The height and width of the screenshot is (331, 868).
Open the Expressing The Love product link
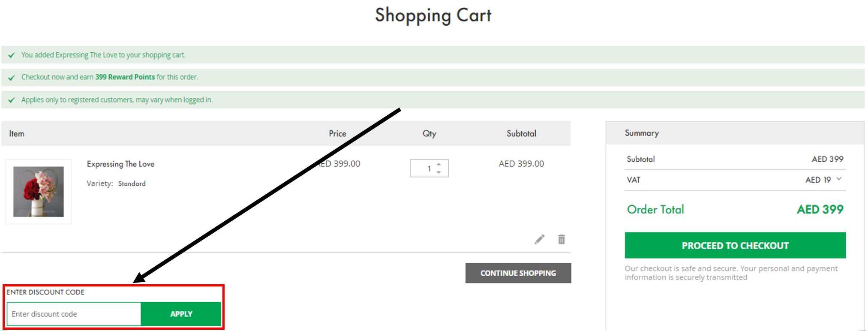coord(120,164)
